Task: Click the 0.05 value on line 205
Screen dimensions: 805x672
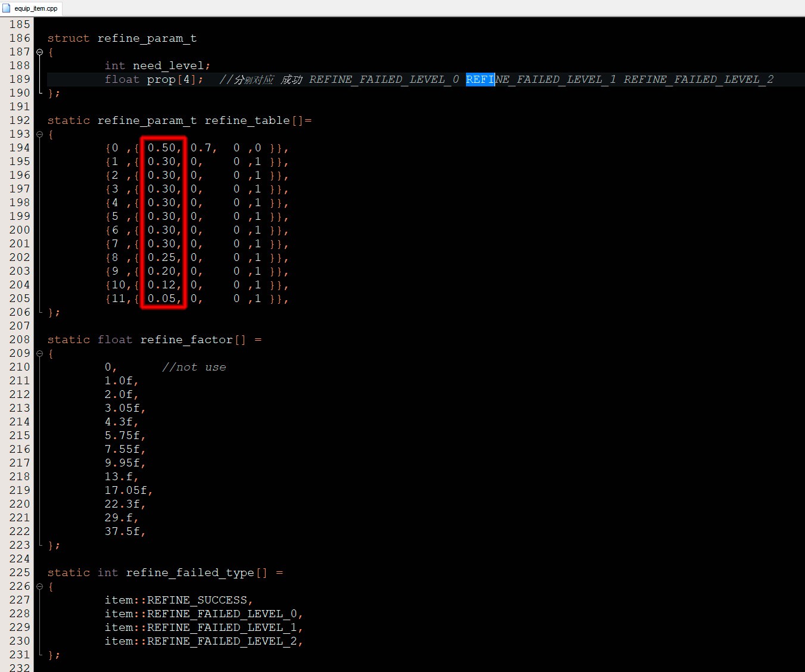Action: (x=161, y=298)
